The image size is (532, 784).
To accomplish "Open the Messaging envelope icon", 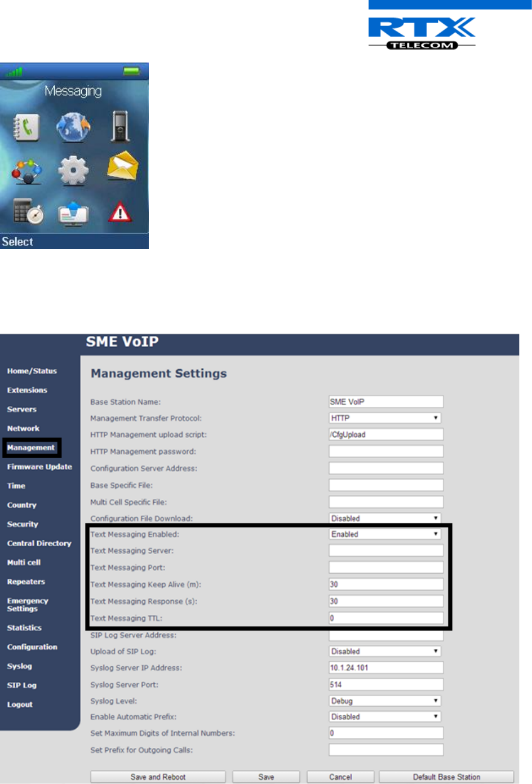I will pyautogui.click(x=122, y=166).
